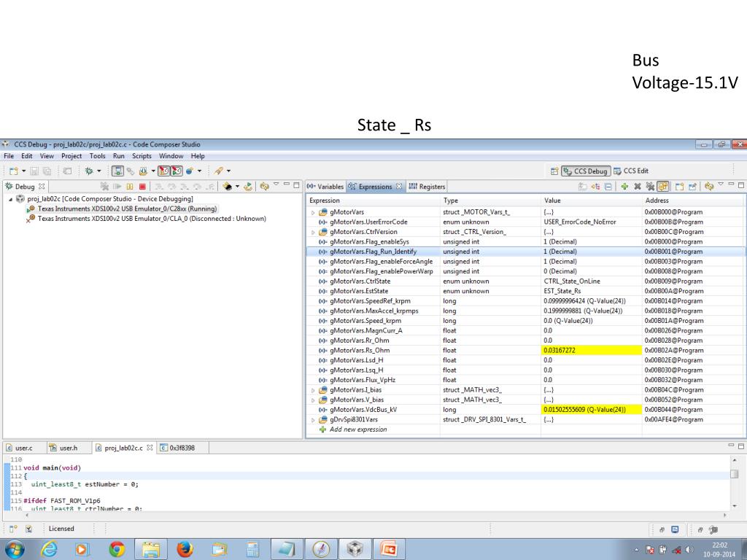Click the Chrome icon in the taskbar
747x560 pixels.
click(x=116, y=550)
